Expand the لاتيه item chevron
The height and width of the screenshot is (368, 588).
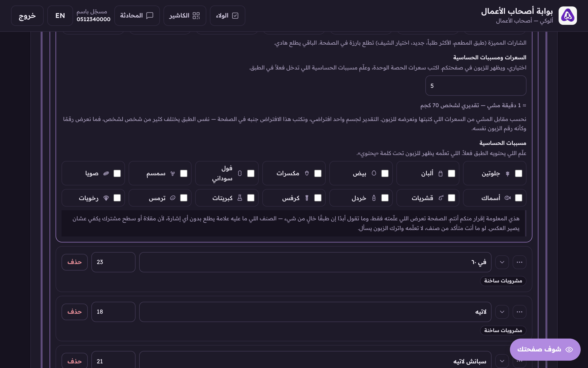(x=502, y=312)
